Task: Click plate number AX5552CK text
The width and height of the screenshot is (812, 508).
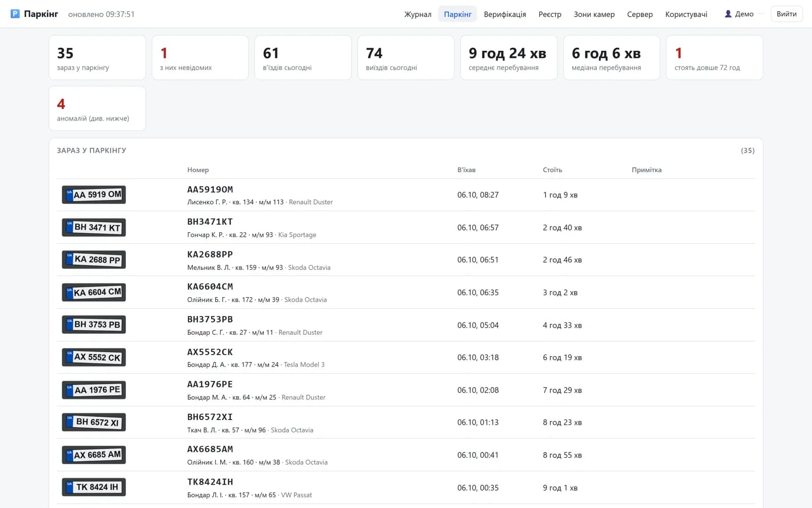Action: 210,352
